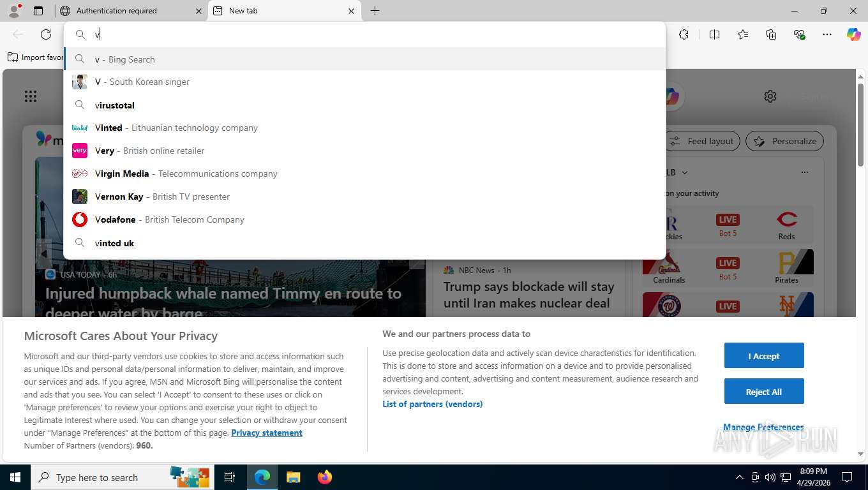Click the page vertical scrollbar
868x490 pixels.
click(860, 124)
